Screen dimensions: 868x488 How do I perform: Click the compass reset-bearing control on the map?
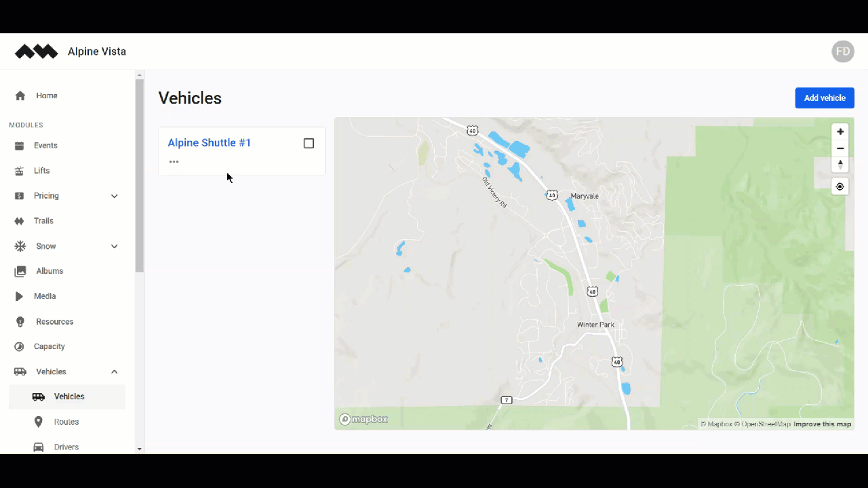(x=840, y=164)
